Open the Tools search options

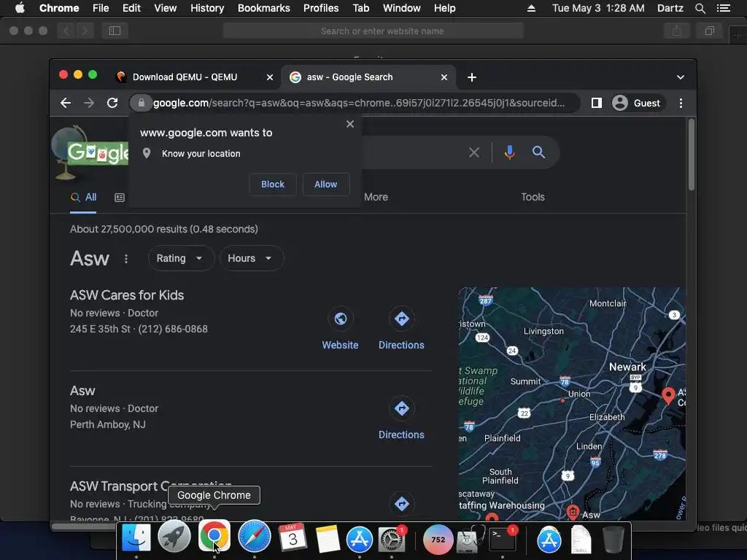(x=533, y=197)
